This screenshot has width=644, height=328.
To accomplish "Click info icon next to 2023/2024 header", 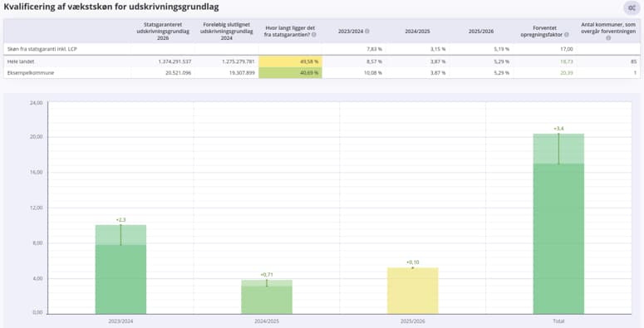I will 367,32.
